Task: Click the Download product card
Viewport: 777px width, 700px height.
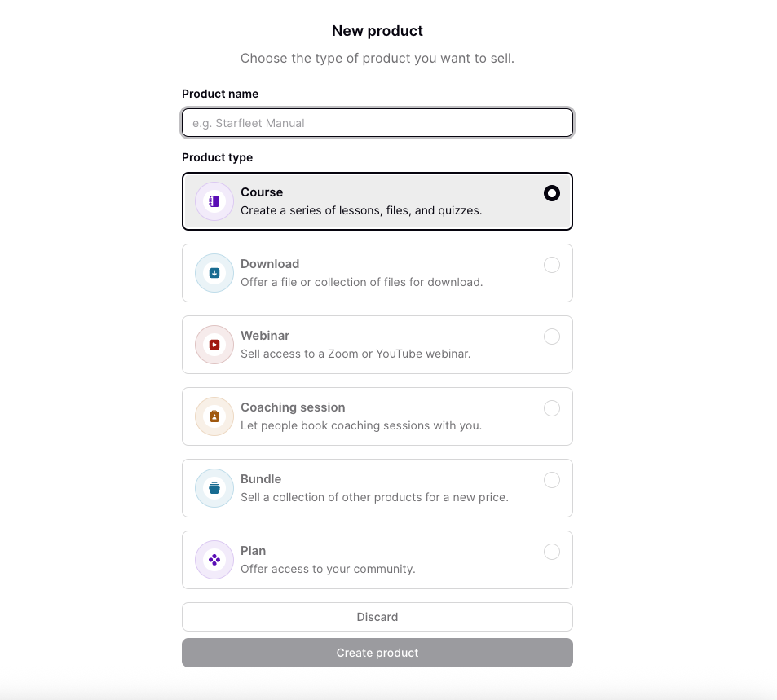Action: tap(377, 272)
